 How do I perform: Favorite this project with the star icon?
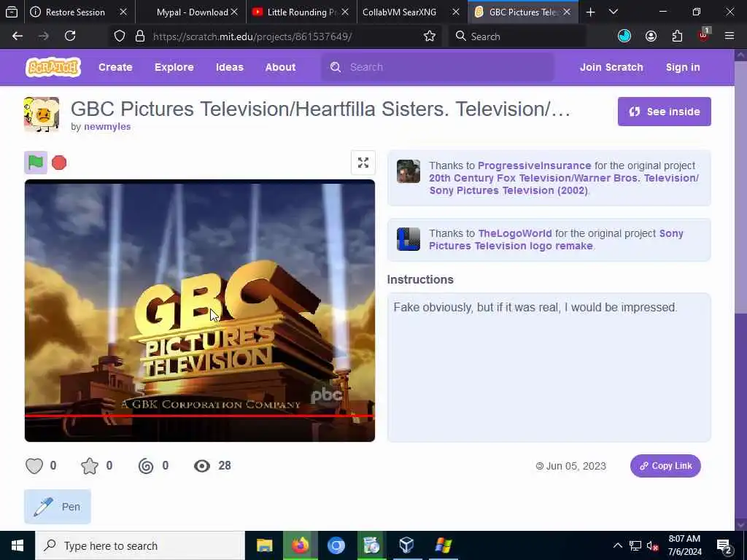pos(90,466)
